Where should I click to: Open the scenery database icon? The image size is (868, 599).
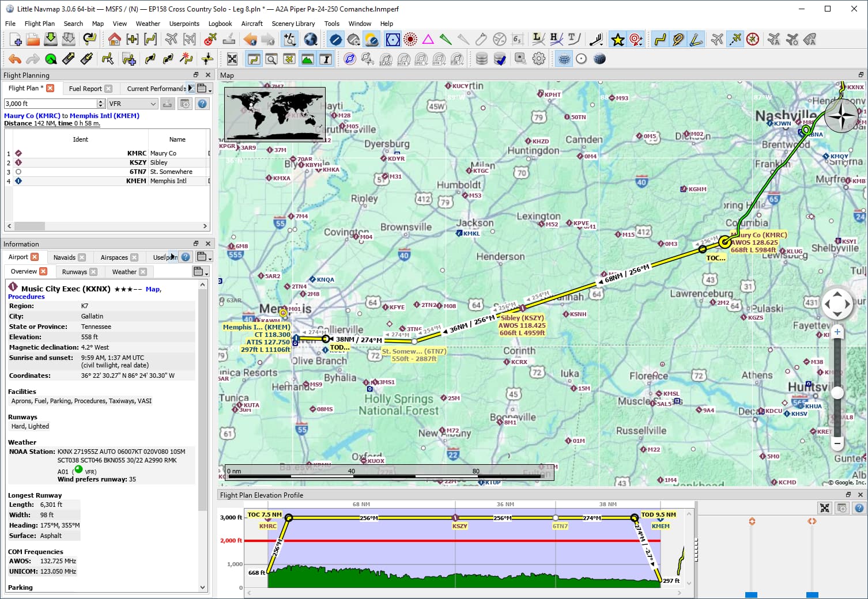click(482, 59)
